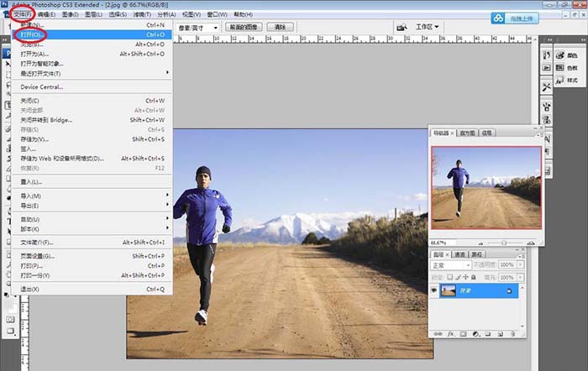
Task: Toggle lock all padlock in Layers panel
Action: pos(474,277)
